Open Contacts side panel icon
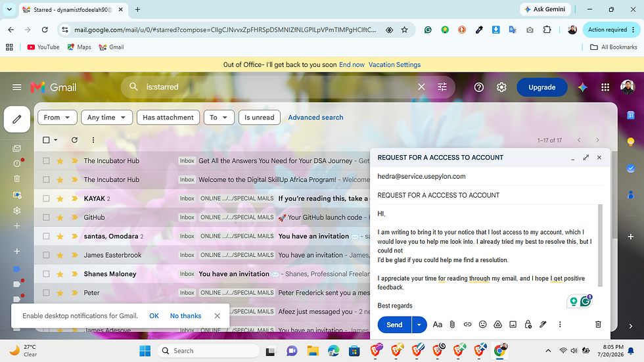Screen dimensions: 644x362 [631, 194]
